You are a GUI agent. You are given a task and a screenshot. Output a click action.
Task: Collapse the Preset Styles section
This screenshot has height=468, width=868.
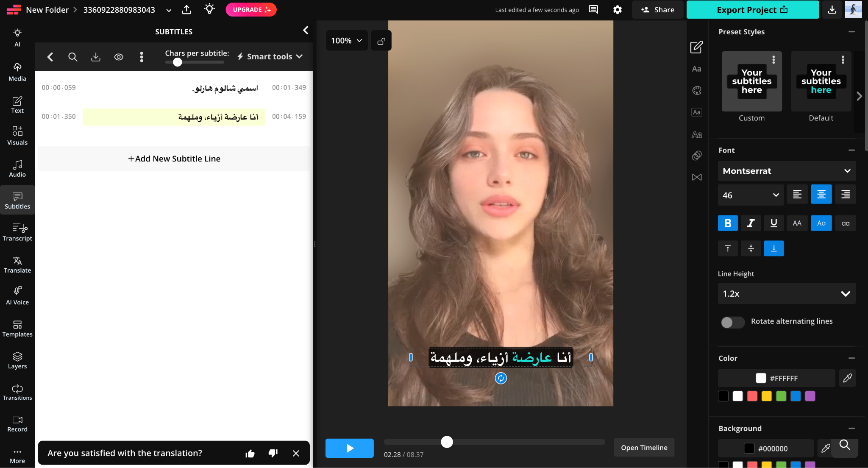851,32
